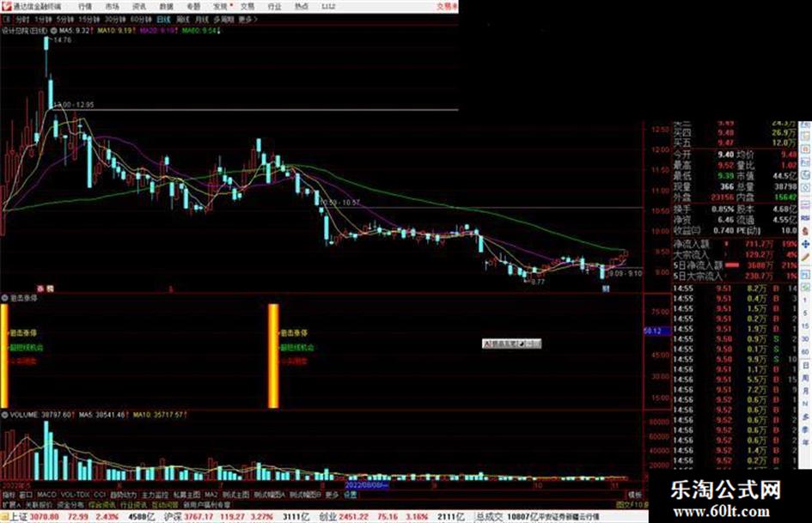Select 日 period in right sidebar

[x=805, y=366]
